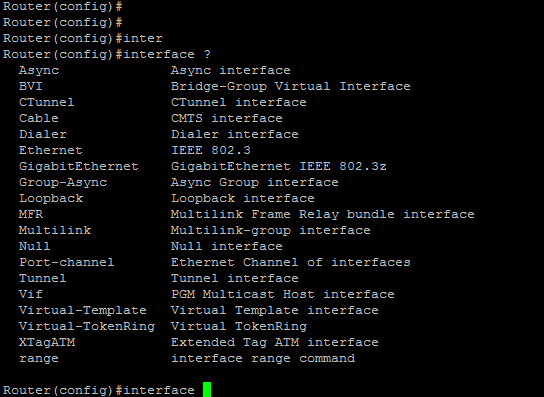
Task: Click the Null interface keyword
Action: [x=35, y=246]
